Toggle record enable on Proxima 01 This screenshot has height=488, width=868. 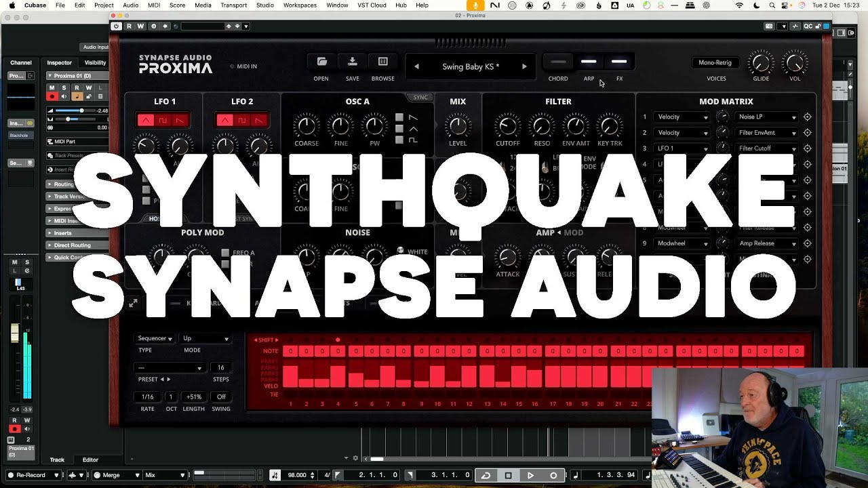[x=52, y=97]
